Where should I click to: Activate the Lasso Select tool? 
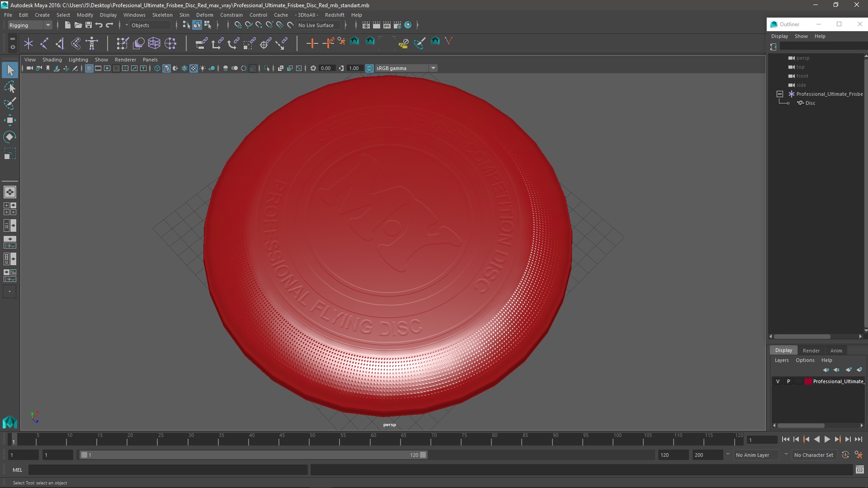coord(9,87)
